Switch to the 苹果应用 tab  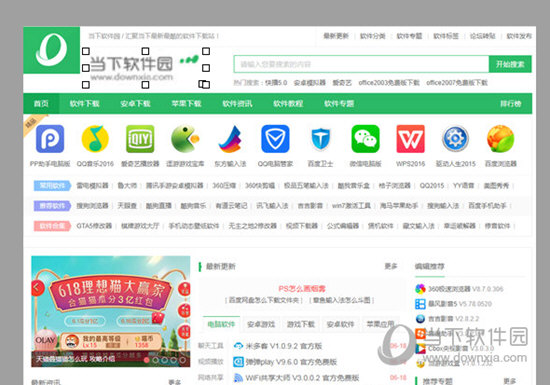click(x=380, y=324)
